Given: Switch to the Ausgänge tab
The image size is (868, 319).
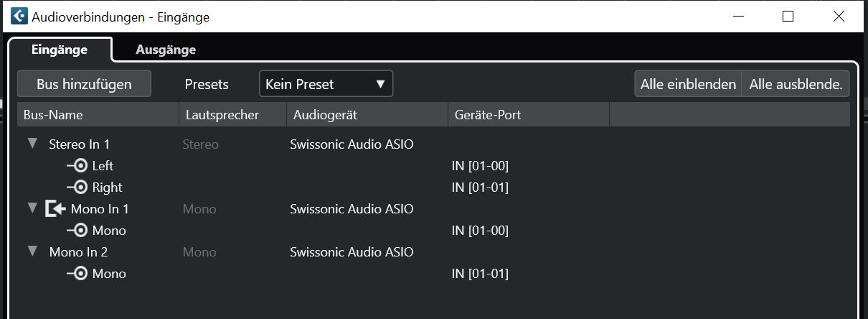Looking at the screenshot, I should pyautogui.click(x=166, y=50).
